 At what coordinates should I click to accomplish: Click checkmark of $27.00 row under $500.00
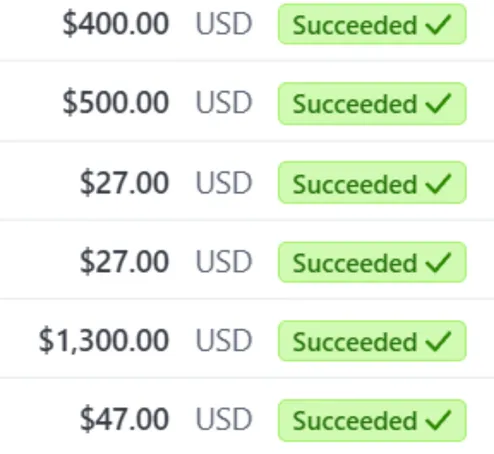tap(438, 183)
